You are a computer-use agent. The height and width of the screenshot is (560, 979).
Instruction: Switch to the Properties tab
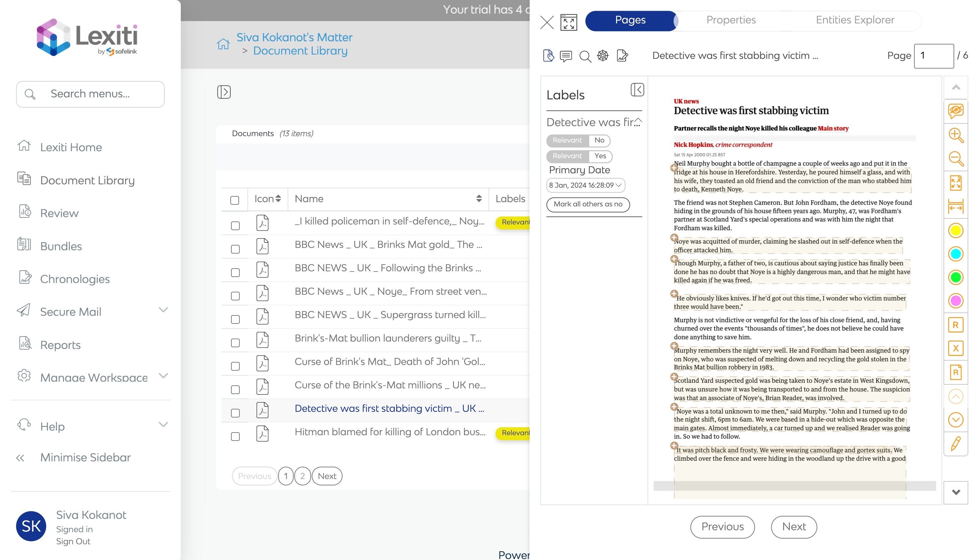point(731,20)
